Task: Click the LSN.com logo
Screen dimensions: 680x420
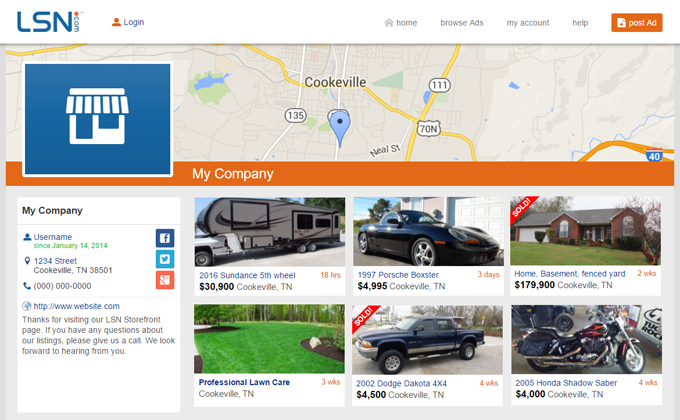Action: pos(49,22)
